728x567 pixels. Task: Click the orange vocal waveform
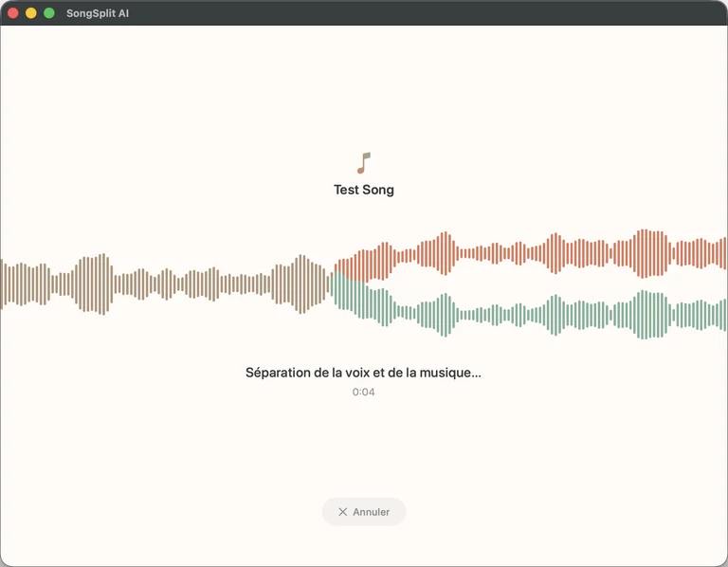coord(529,253)
